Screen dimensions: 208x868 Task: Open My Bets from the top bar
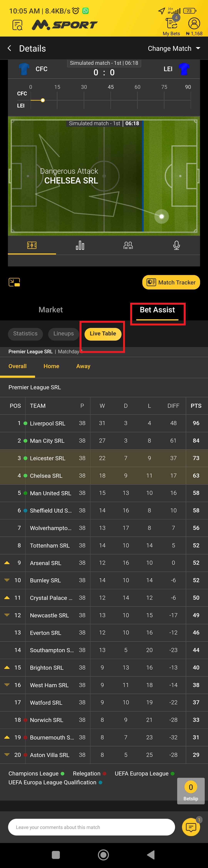point(171,24)
